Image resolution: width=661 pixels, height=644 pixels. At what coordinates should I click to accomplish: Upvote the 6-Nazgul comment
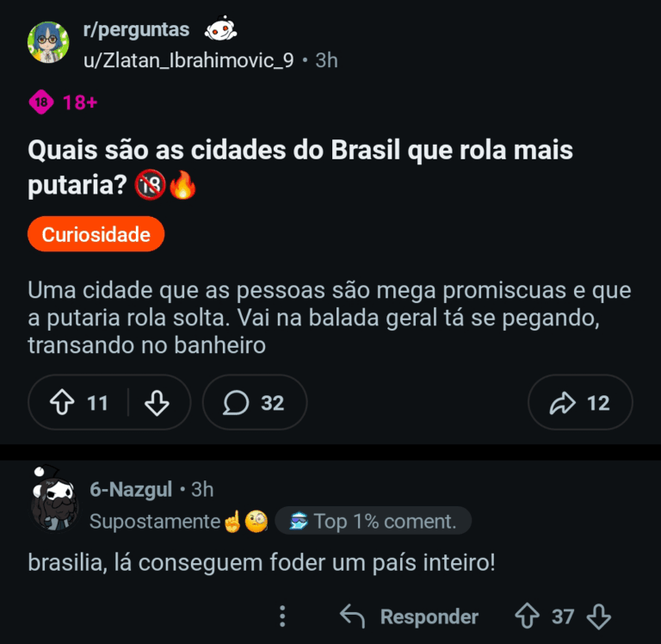tap(527, 616)
